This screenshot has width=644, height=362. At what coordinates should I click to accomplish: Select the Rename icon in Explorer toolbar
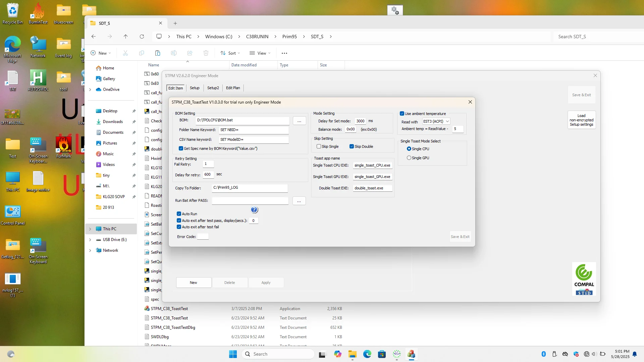point(174,53)
